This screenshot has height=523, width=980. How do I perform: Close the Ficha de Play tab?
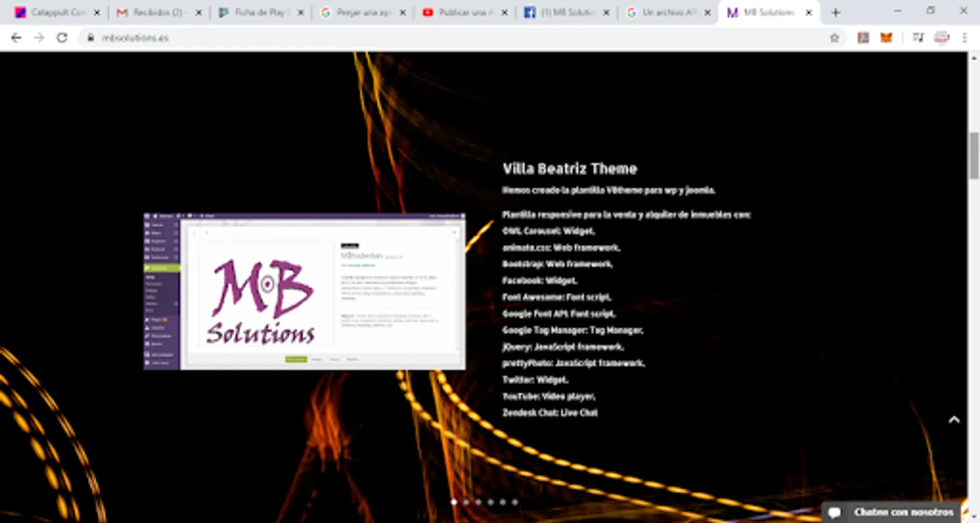point(301,12)
